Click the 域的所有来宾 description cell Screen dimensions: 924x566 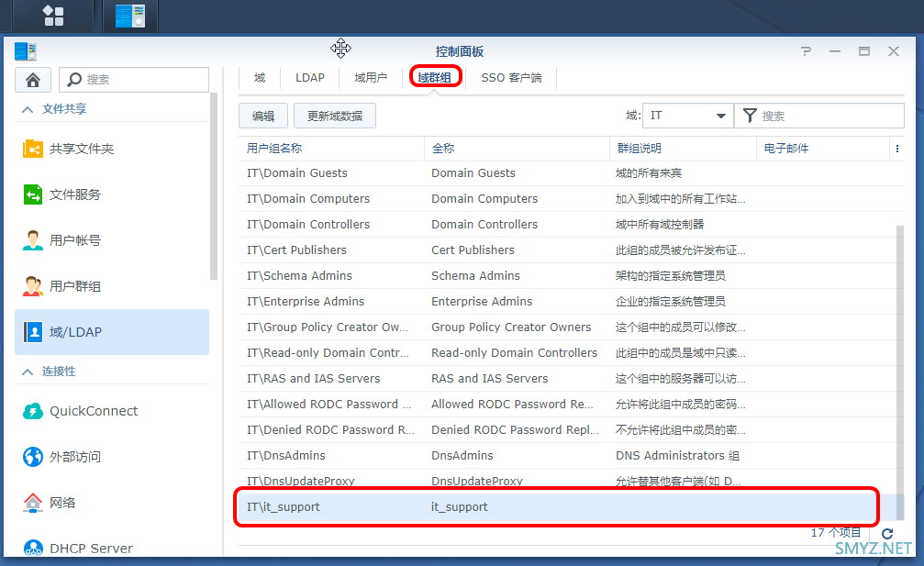point(649,173)
